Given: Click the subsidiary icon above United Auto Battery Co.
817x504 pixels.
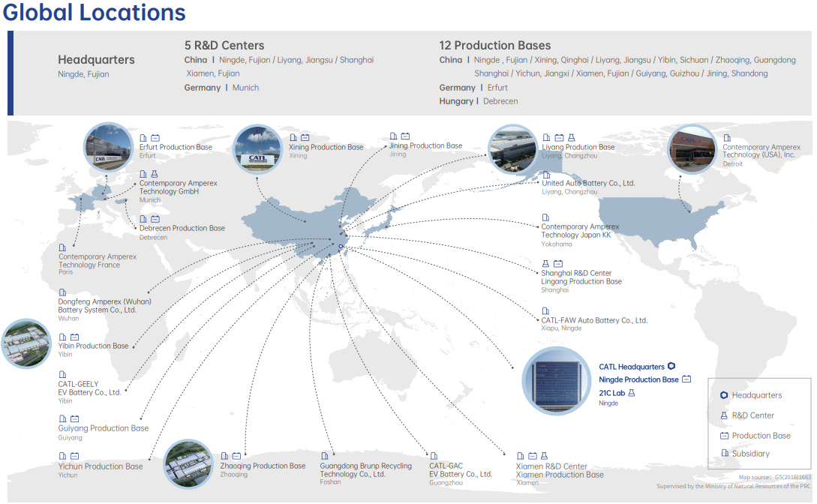Looking at the screenshot, I should click(x=547, y=175).
